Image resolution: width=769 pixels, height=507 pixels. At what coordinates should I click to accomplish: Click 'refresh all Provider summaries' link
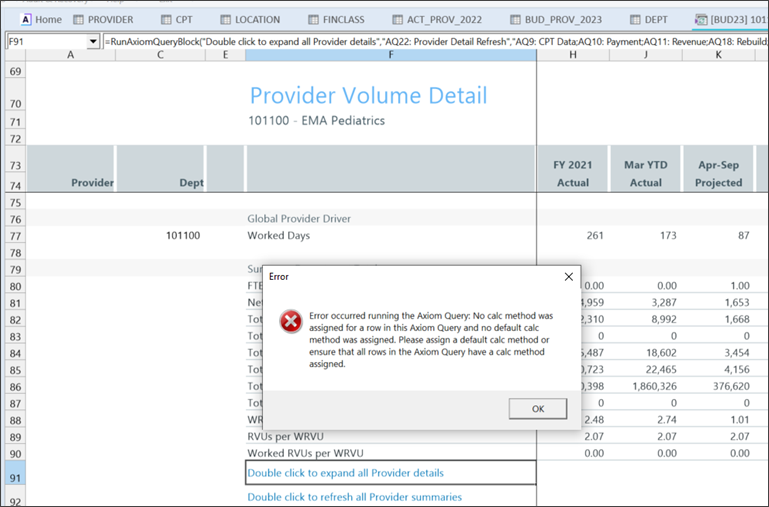pos(354,497)
